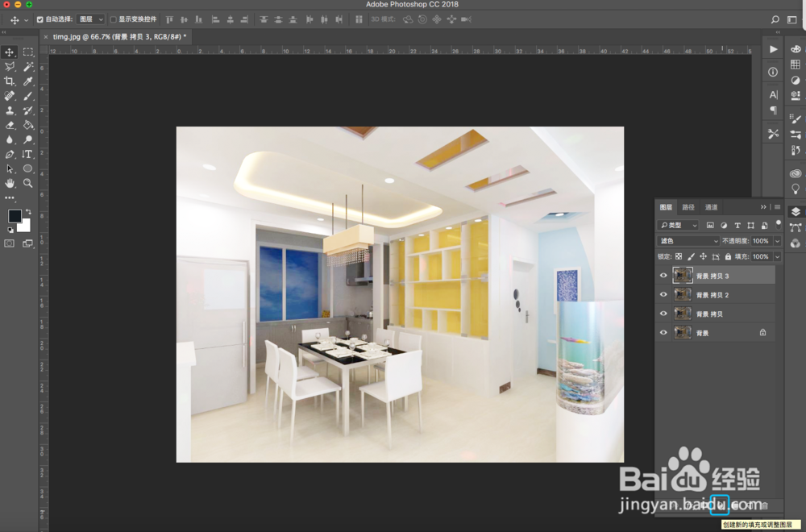The image size is (806, 532).
Task: Select the Zoom magnifier tool
Action: click(x=27, y=183)
